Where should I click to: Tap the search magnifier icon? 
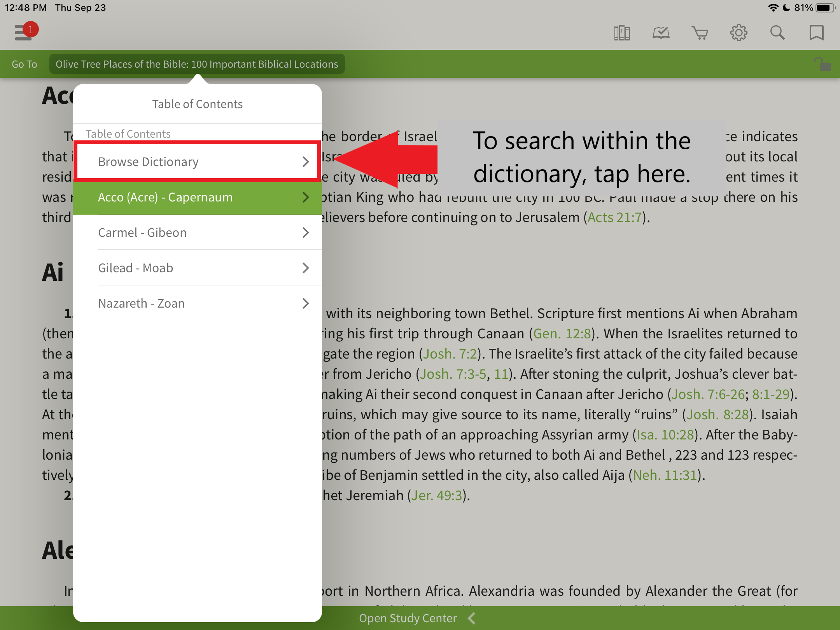(777, 33)
